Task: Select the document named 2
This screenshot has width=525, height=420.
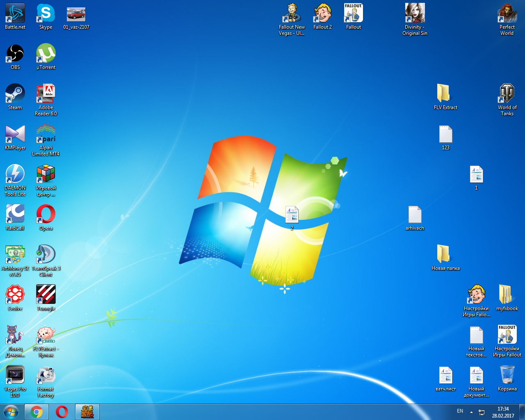Action: [x=292, y=218]
